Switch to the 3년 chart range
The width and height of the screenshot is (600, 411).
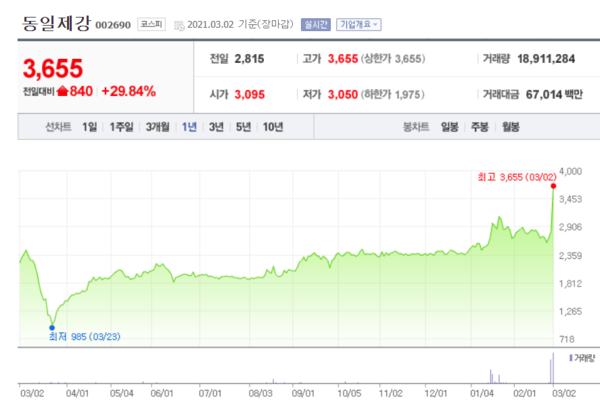216,127
